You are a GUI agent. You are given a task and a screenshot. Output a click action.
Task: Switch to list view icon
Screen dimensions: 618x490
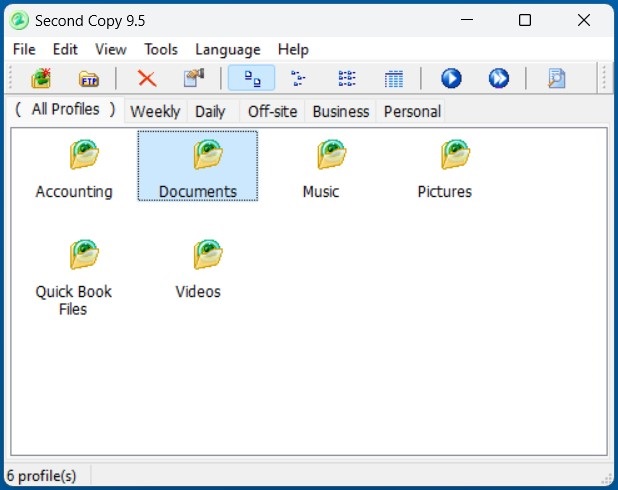click(347, 78)
